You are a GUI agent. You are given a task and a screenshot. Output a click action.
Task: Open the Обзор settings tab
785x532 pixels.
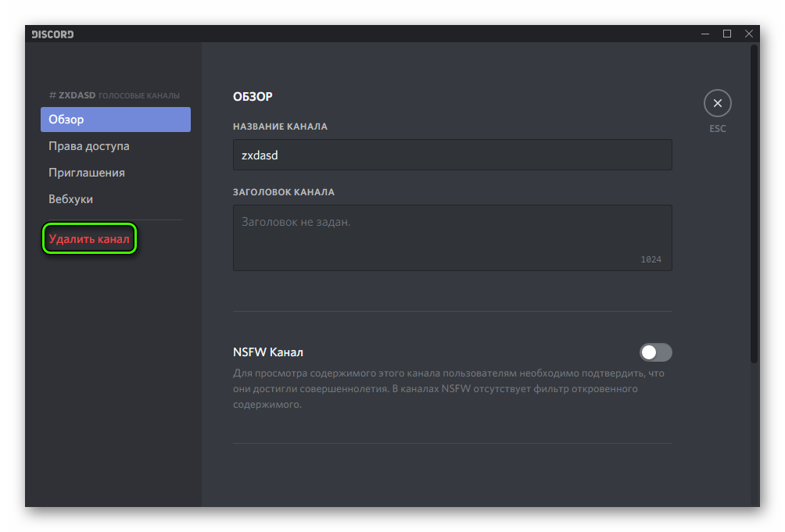pos(116,120)
